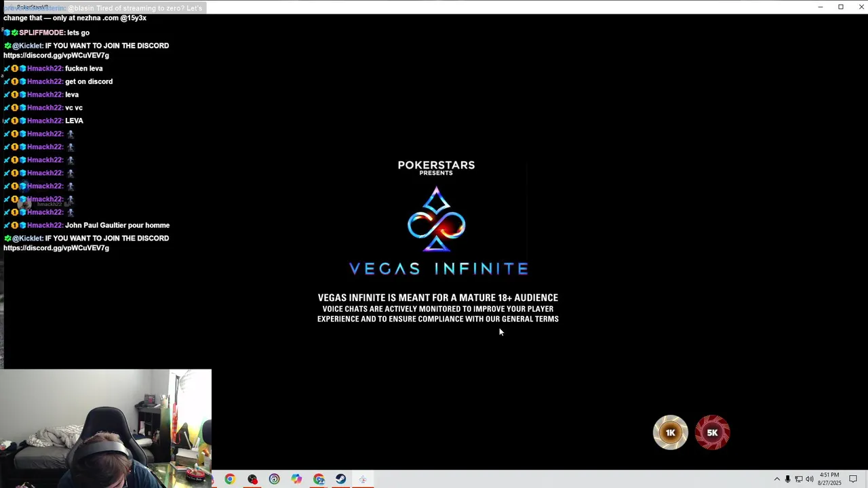Open the Ubisoft Connect swirl taskbar icon
Image resolution: width=868 pixels, height=488 pixels.
click(274, 479)
